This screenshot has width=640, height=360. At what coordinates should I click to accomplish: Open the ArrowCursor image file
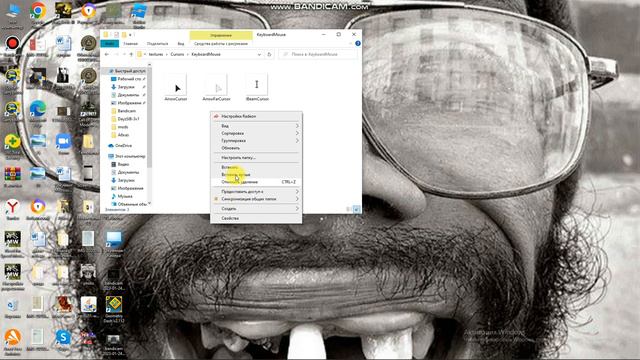point(176,87)
